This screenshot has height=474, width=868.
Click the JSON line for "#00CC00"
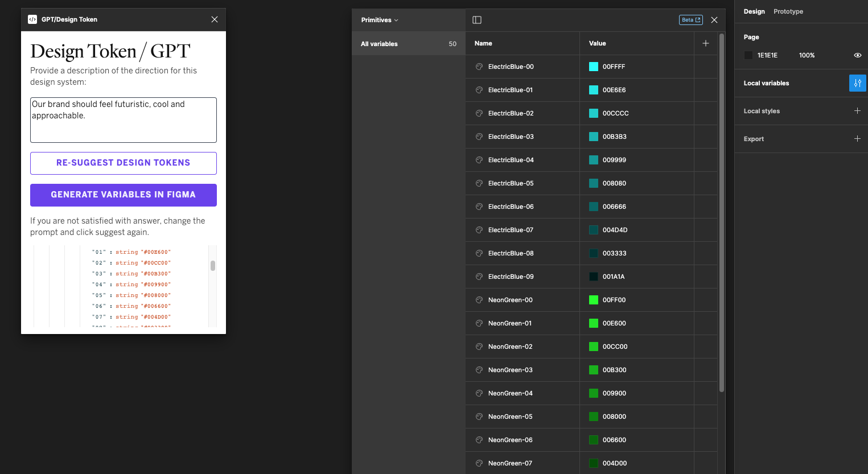[131, 263]
